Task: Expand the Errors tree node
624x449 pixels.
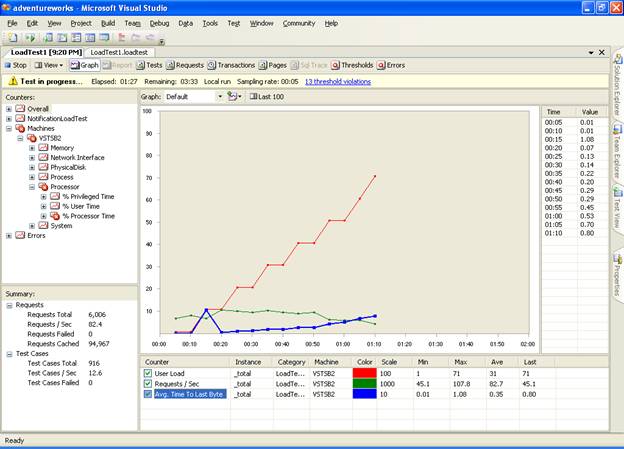Action: [x=9, y=235]
